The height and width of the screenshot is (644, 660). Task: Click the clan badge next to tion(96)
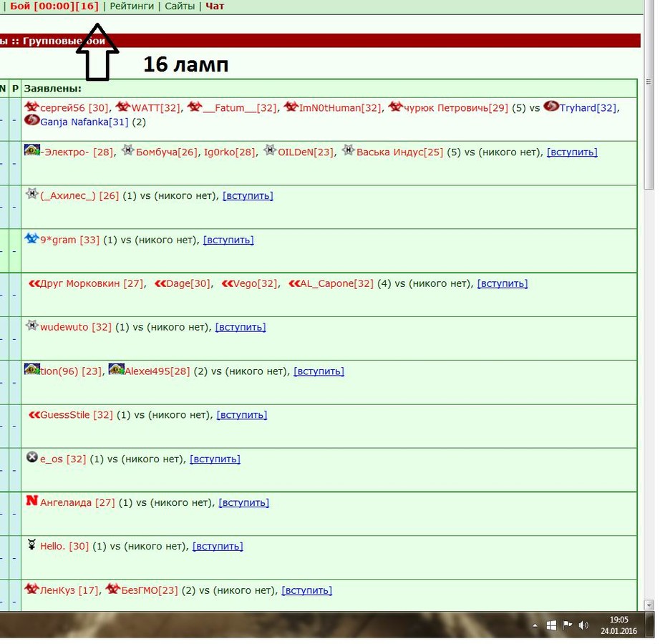click(32, 369)
